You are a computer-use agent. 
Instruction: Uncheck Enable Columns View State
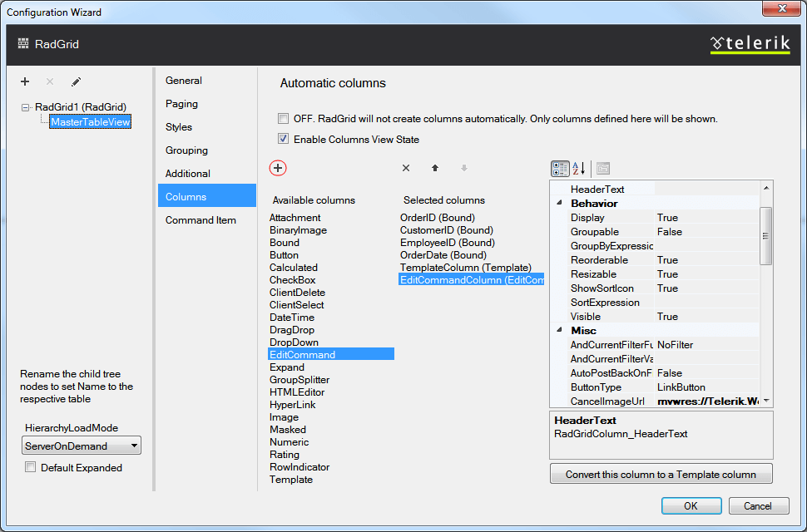click(x=282, y=139)
